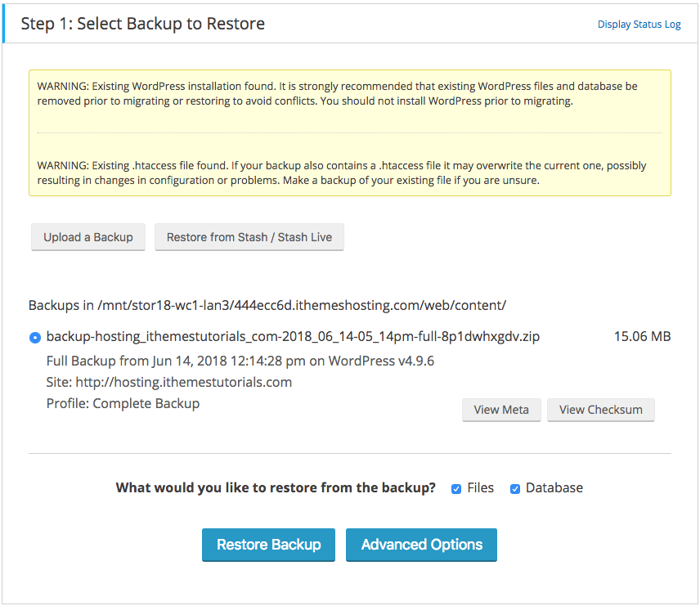The image size is (700, 606).
Task: Click the WordPress installation warning text
Action: [338, 93]
